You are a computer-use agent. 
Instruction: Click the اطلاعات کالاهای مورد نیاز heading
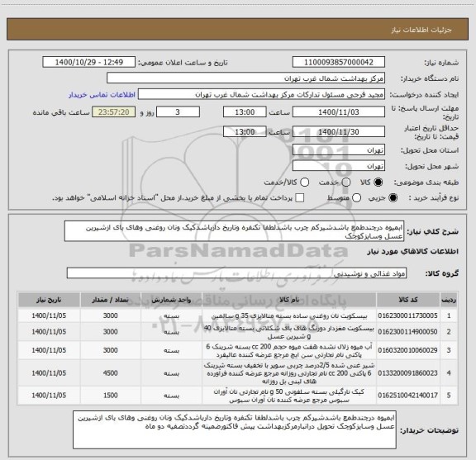point(413,251)
